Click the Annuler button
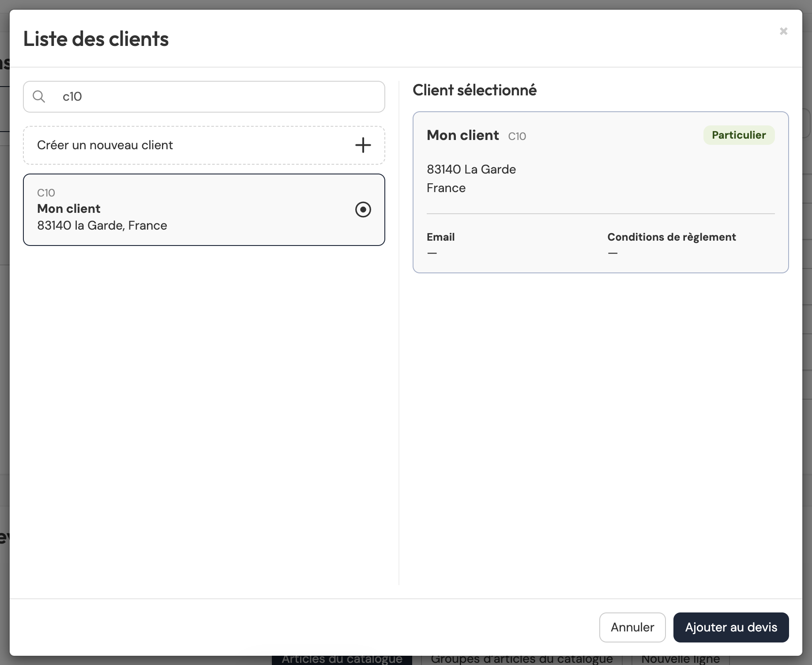Viewport: 812px width, 665px height. pos(632,627)
